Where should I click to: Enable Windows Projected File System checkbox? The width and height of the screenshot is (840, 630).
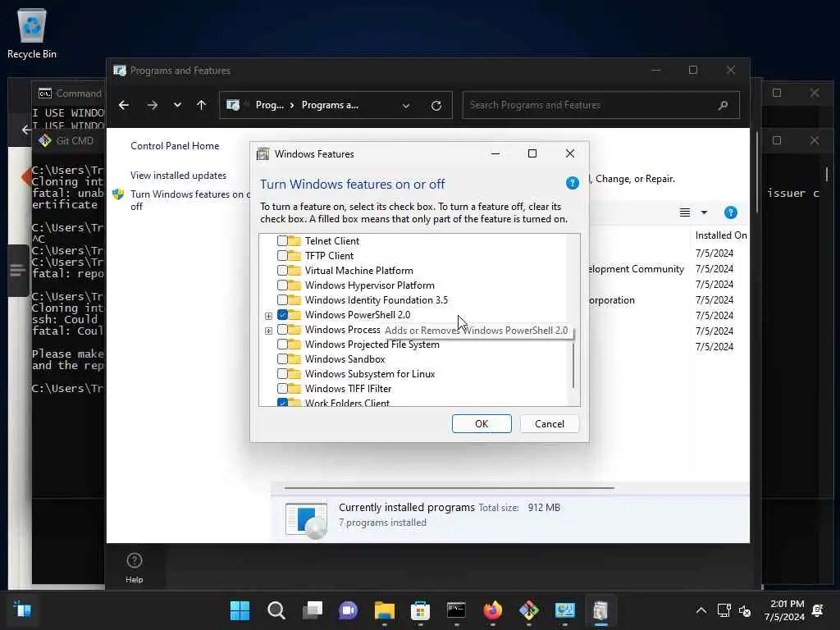282,344
